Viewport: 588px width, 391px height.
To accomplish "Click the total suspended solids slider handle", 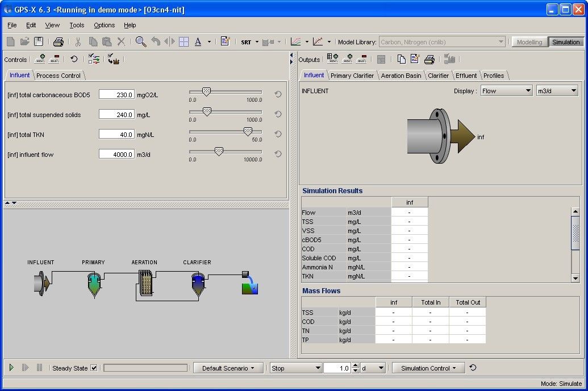I will pos(207,111).
